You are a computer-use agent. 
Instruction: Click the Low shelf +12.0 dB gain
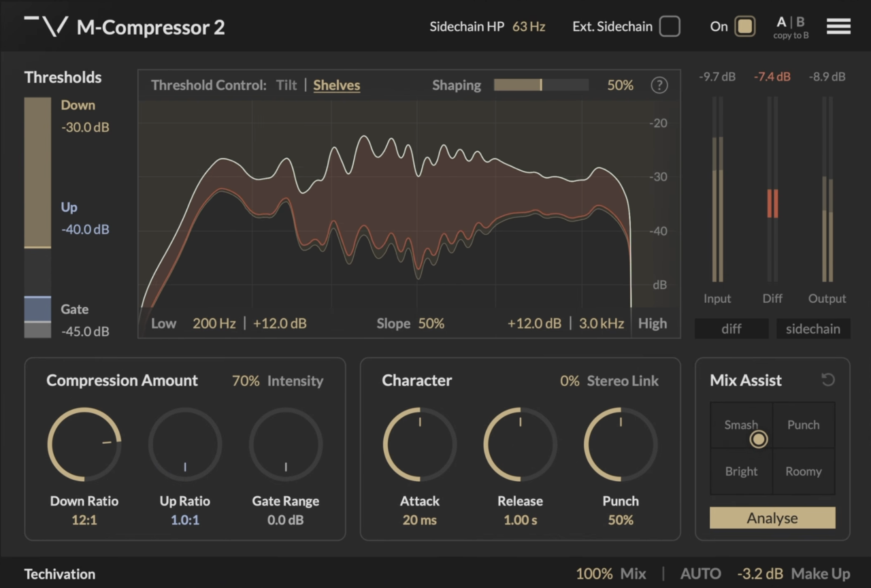(x=280, y=323)
